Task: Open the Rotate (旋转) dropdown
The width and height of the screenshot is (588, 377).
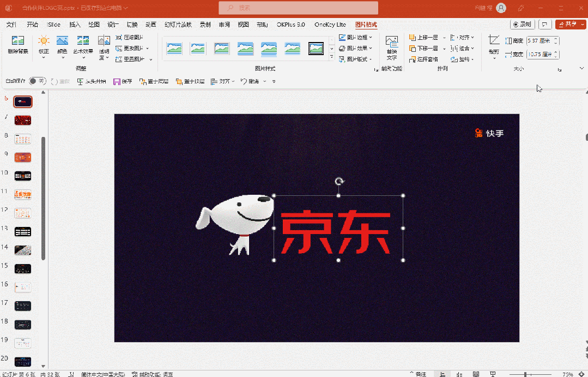Action: point(462,59)
